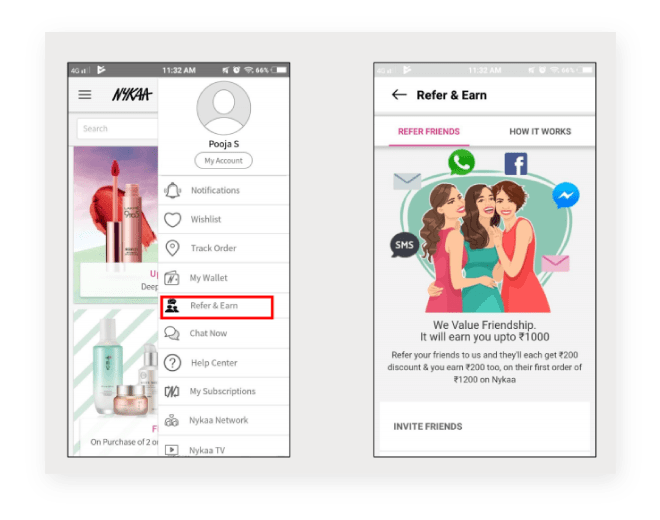Image resolution: width=660 pixels, height=520 pixels.
Task: Focus the Search input field
Action: click(117, 128)
